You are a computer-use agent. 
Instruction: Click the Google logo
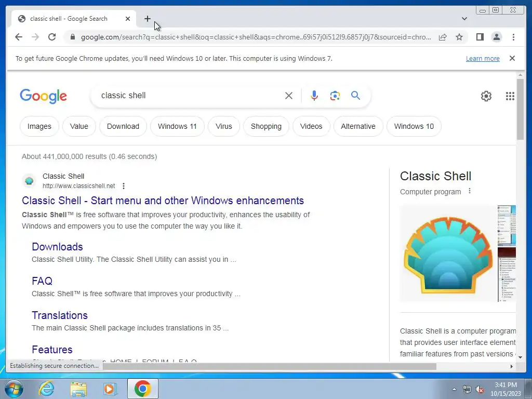pos(44,96)
